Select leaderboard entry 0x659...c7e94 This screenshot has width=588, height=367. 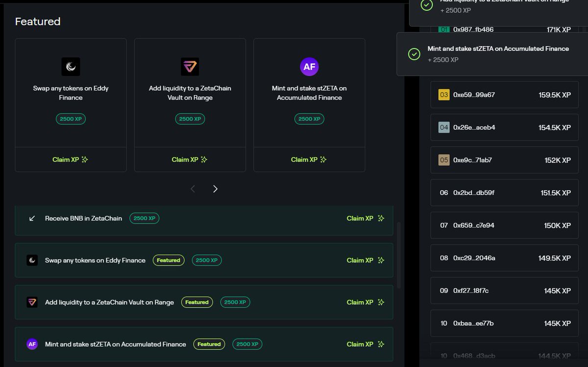pyautogui.click(x=504, y=225)
